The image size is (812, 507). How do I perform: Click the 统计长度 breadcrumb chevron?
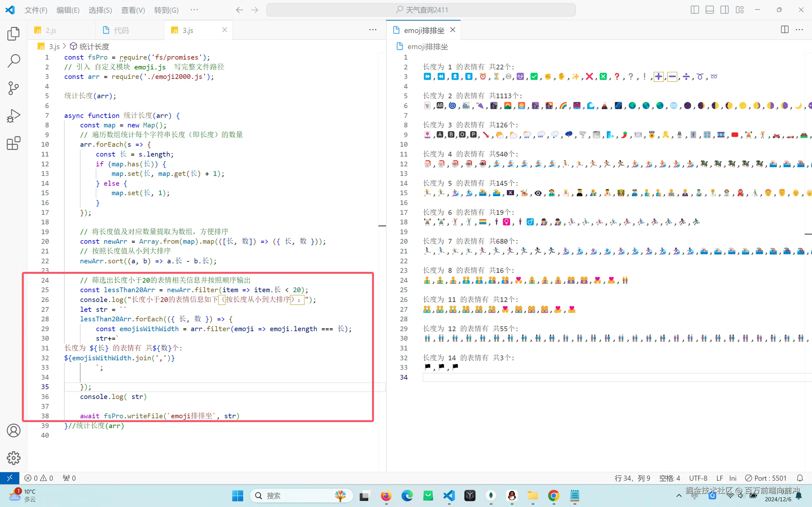tap(64, 46)
